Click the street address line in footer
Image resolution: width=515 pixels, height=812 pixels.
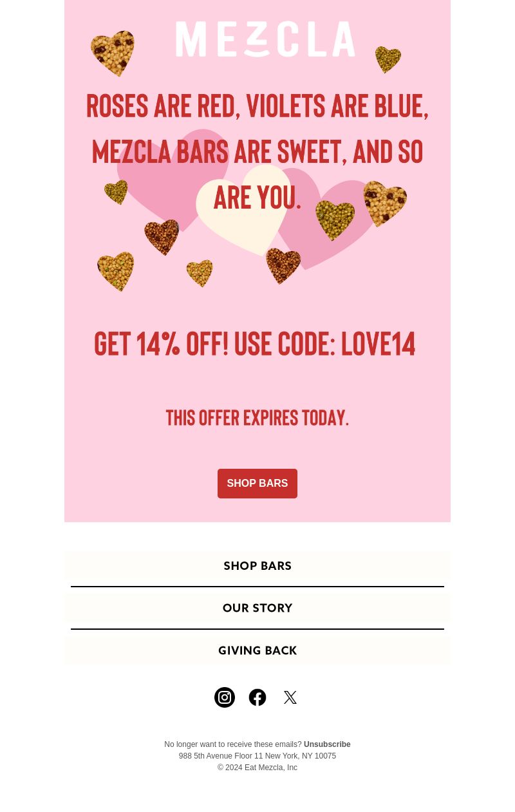pyautogui.click(x=257, y=756)
